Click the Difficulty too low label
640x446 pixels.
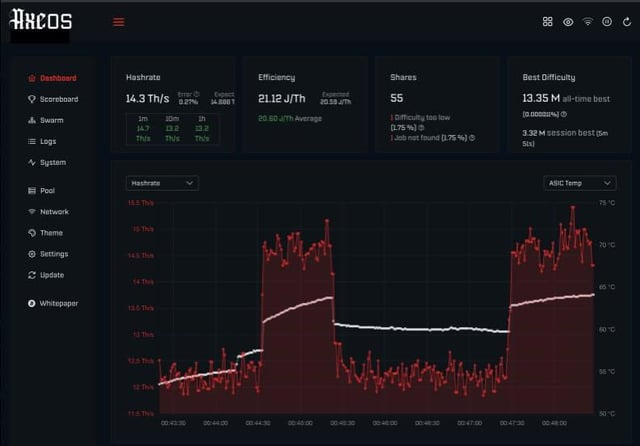click(422, 118)
